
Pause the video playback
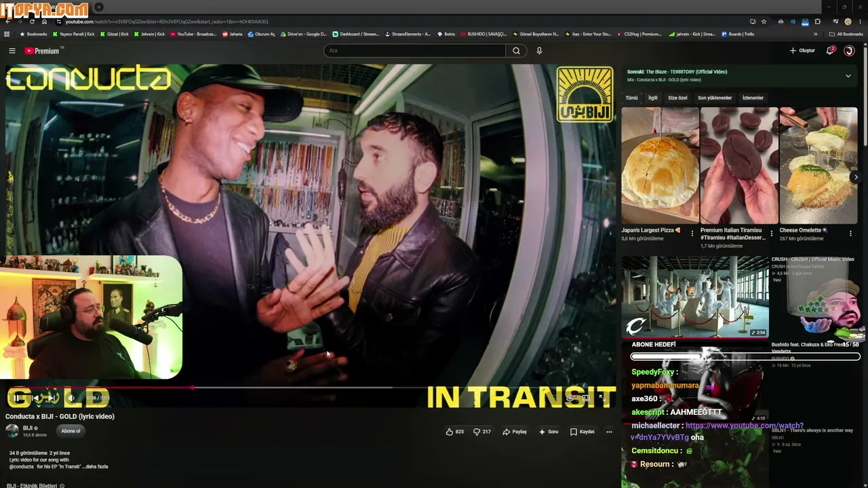pos(16,398)
